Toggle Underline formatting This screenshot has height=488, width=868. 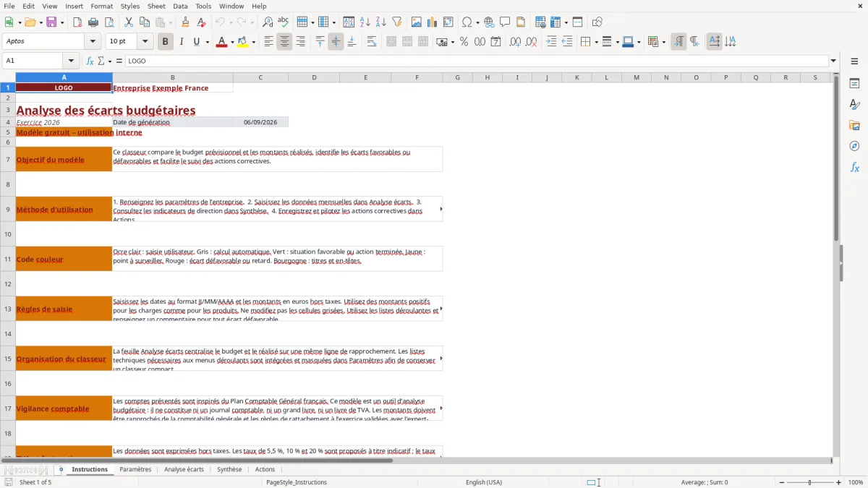197,42
